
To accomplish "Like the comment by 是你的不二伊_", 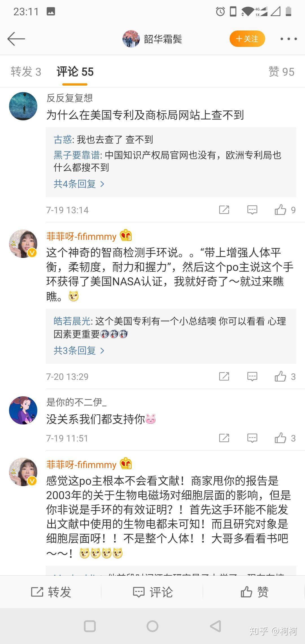I will coord(280,438).
